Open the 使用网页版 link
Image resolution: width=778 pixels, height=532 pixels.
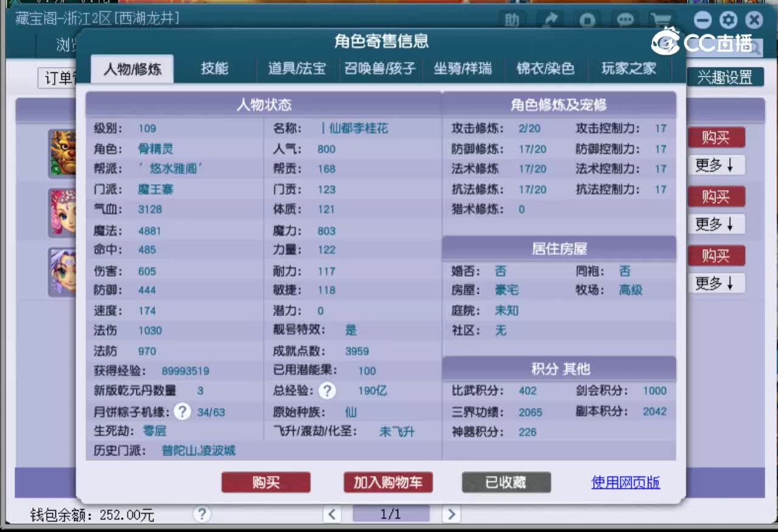click(x=625, y=483)
